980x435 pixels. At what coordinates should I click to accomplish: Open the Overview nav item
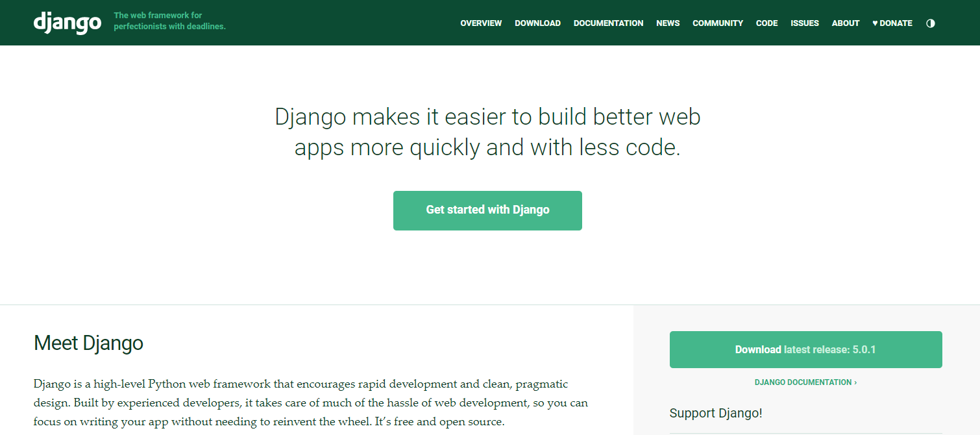point(481,23)
